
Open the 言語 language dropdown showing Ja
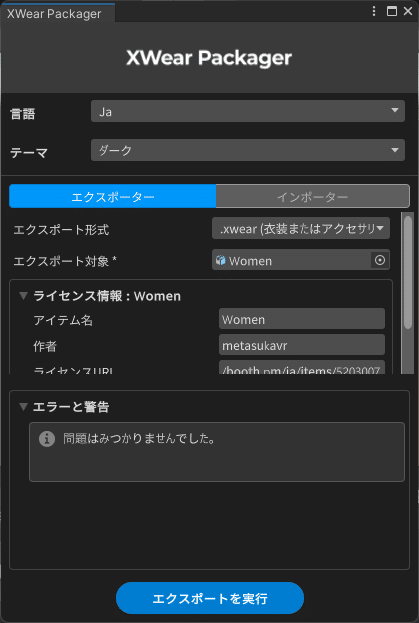[x=248, y=111]
